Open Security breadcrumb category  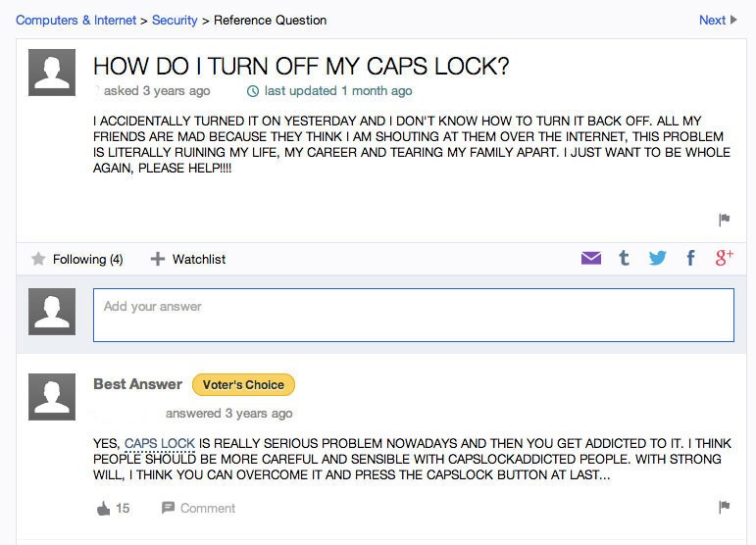click(x=175, y=20)
